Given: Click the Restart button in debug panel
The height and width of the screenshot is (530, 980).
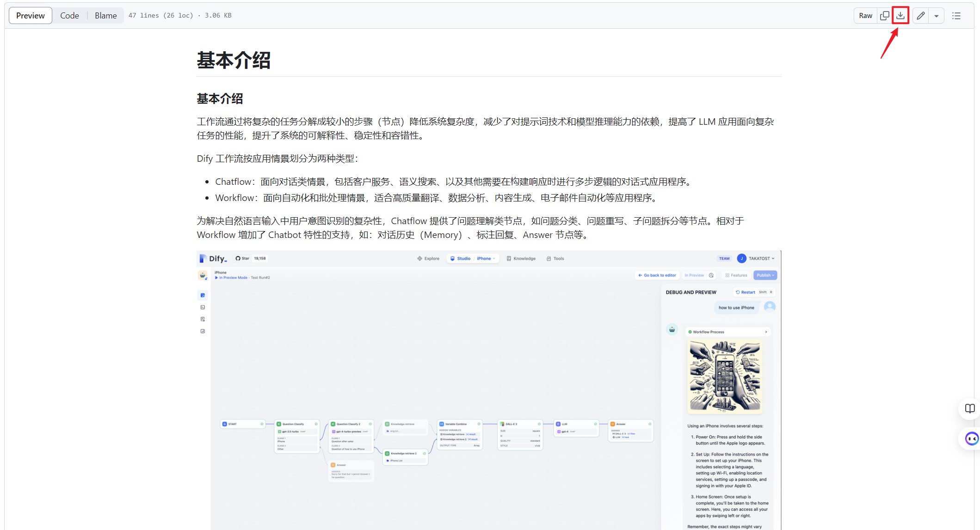Looking at the screenshot, I should point(746,292).
